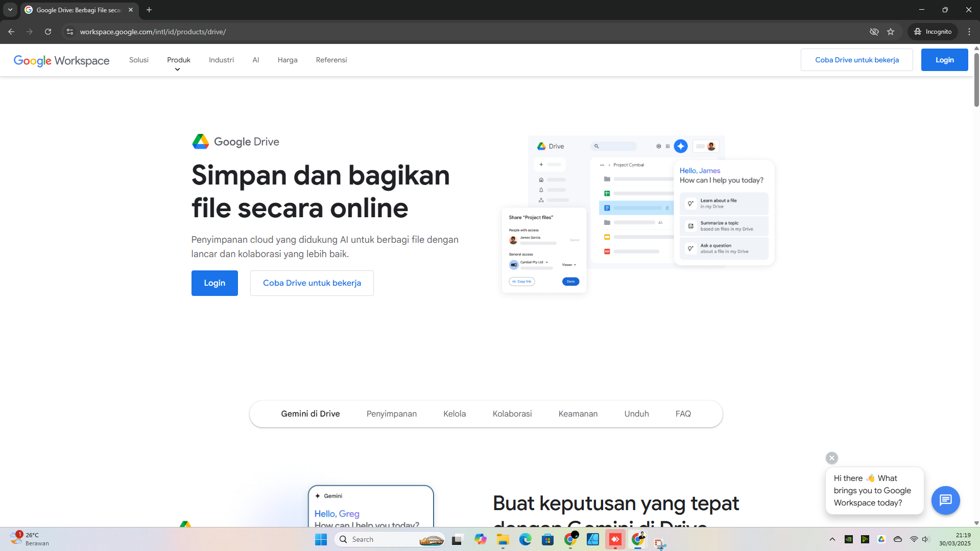Click the OneDrive cloud tray icon
Screen dimensions: 980x551
tap(898, 539)
